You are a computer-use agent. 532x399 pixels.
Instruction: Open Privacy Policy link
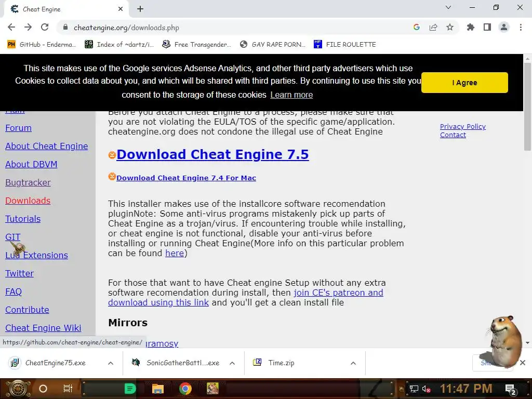click(463, 127)
